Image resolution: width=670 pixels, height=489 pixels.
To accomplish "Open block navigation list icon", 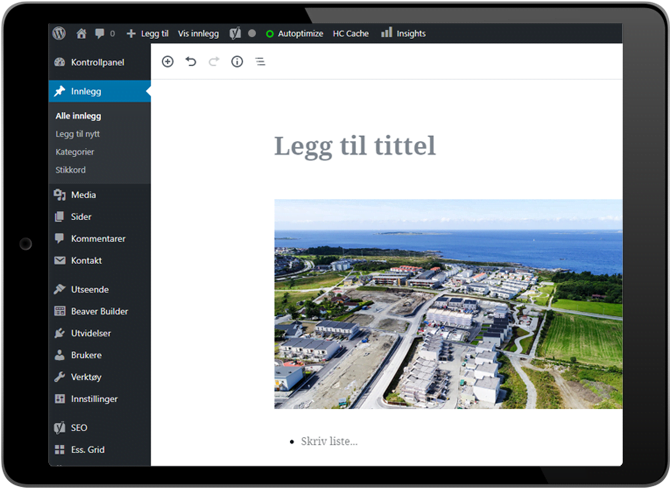I will [x=260, y=62].
